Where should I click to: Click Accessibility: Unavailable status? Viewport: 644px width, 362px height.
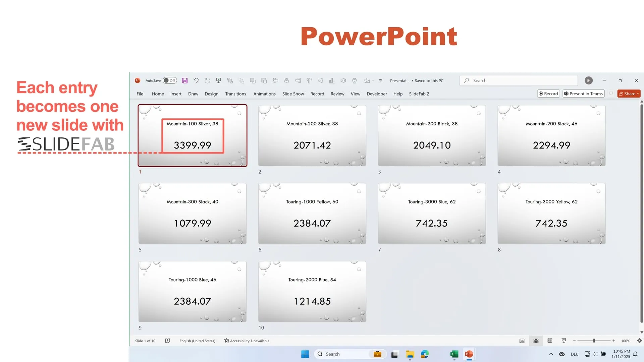coord(247,341)
